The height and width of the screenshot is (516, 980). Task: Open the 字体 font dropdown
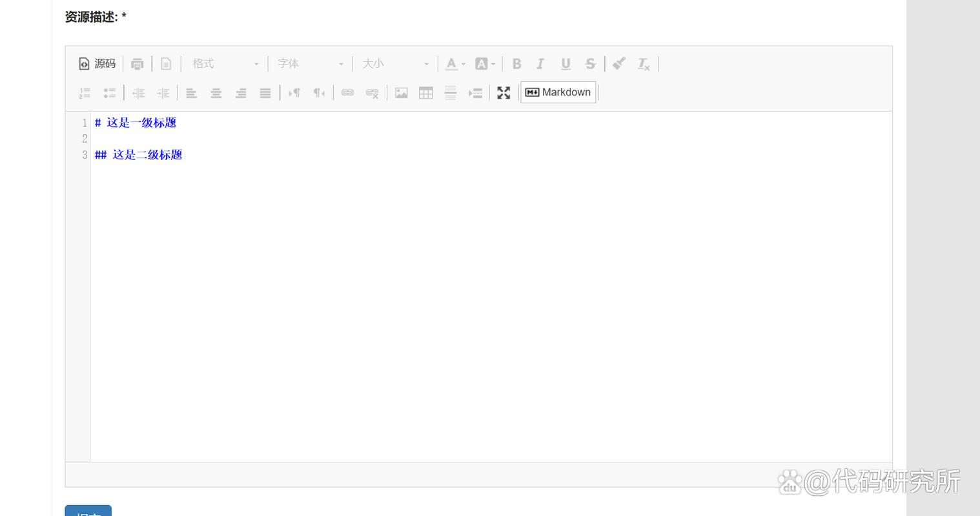[x=310, y=64]
